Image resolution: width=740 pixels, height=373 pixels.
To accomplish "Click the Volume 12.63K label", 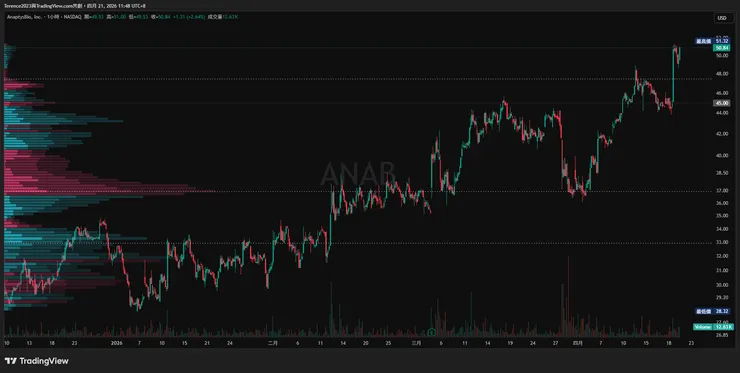I will (x=713, y=327).
